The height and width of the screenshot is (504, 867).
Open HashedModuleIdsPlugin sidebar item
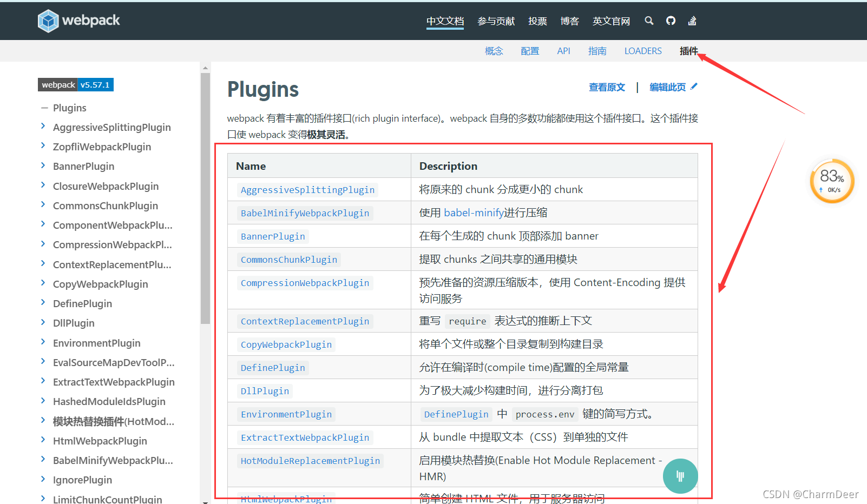tap(109, 401)
